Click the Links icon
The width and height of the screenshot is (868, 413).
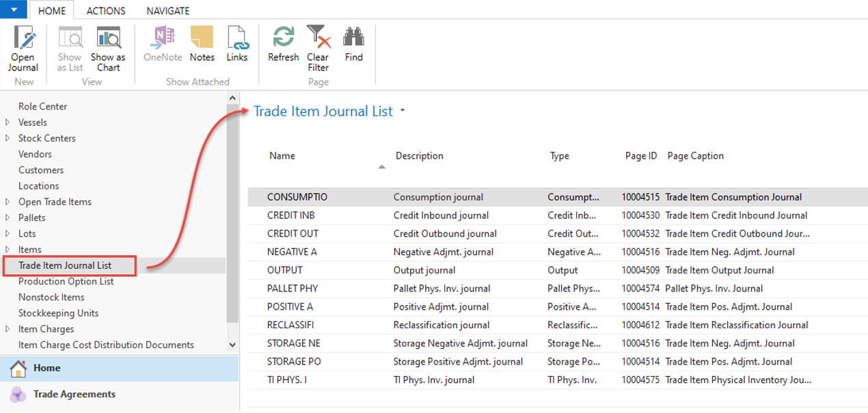click(237, 38)
